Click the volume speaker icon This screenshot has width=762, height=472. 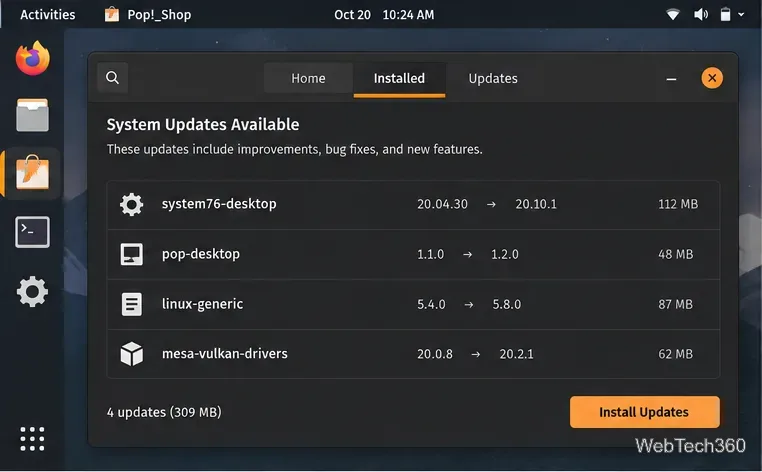click(701, 15)
